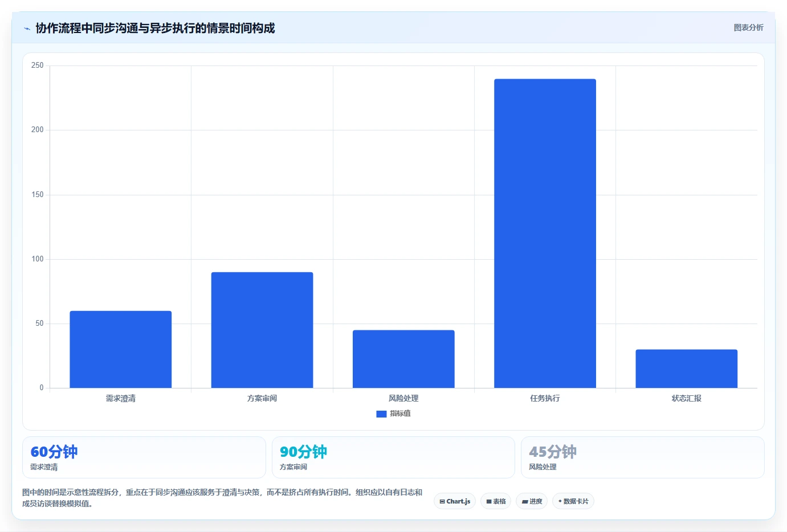787x532 pixels.
Task: Click y-axis value 100
Action: pos(37,259)
